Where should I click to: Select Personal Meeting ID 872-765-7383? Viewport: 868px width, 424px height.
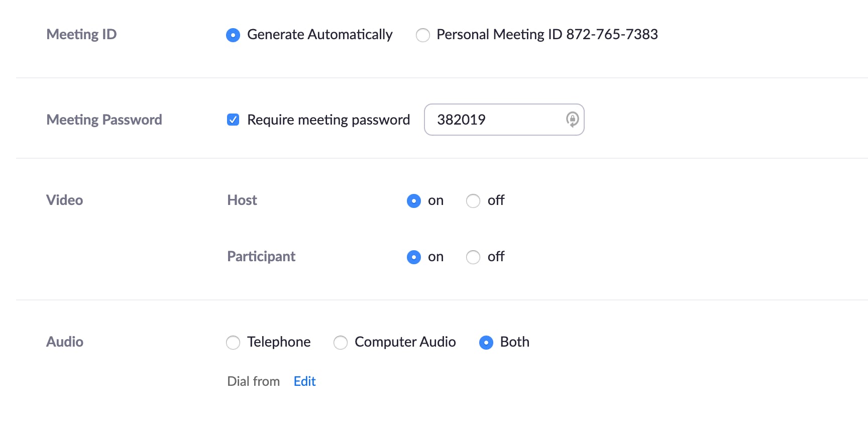coord(423,35)
